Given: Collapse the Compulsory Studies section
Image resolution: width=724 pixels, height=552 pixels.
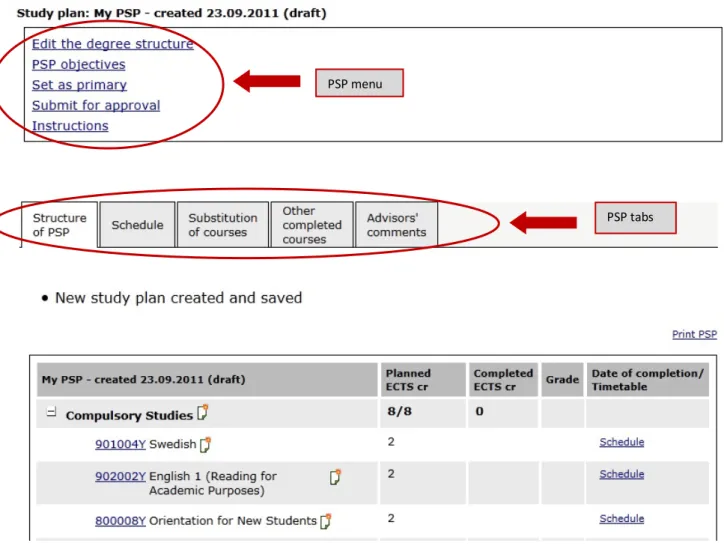Looking at the screenshot, I should pyautogui.click(x=52, y=412).
